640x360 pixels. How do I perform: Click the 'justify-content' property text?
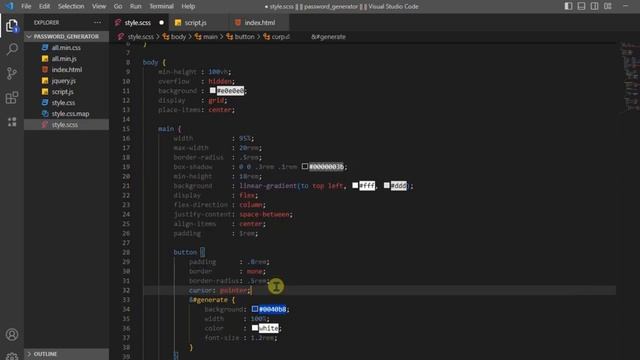tap(203, 214)
